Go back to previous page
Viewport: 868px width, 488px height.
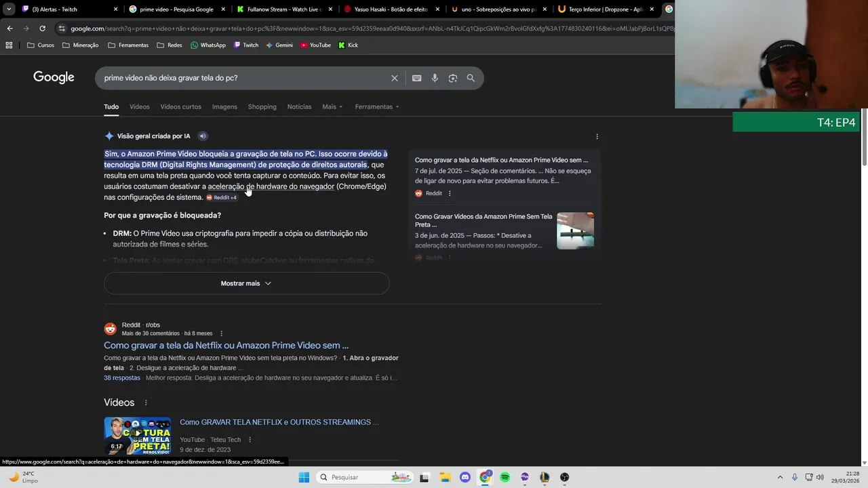9,28
